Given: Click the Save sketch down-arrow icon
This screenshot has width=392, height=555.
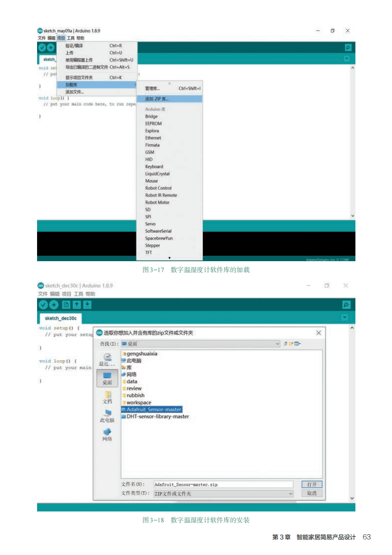Looking at the screenshot, I should coord(87,305).
